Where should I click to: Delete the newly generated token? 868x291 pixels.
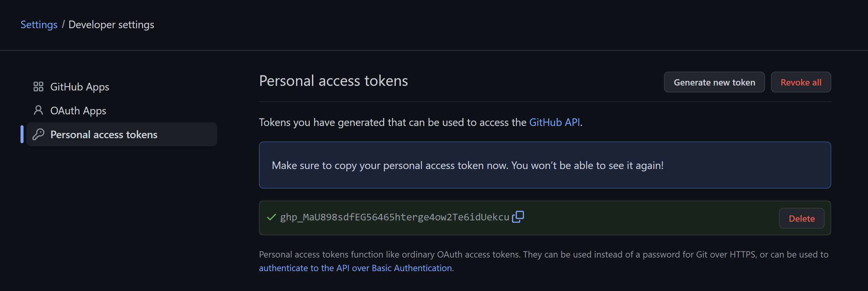click(x=801, y=218)
